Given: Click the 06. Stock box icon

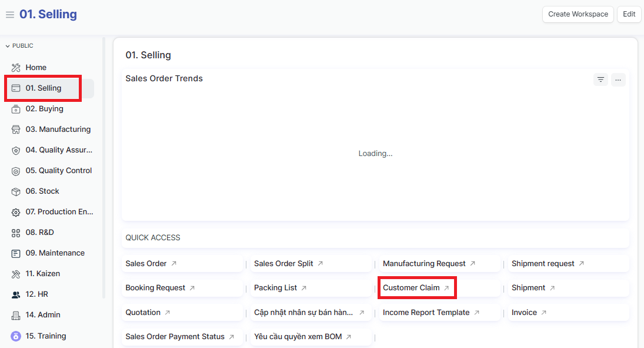Looking at the screenshot, I should [x=16, y=191].
